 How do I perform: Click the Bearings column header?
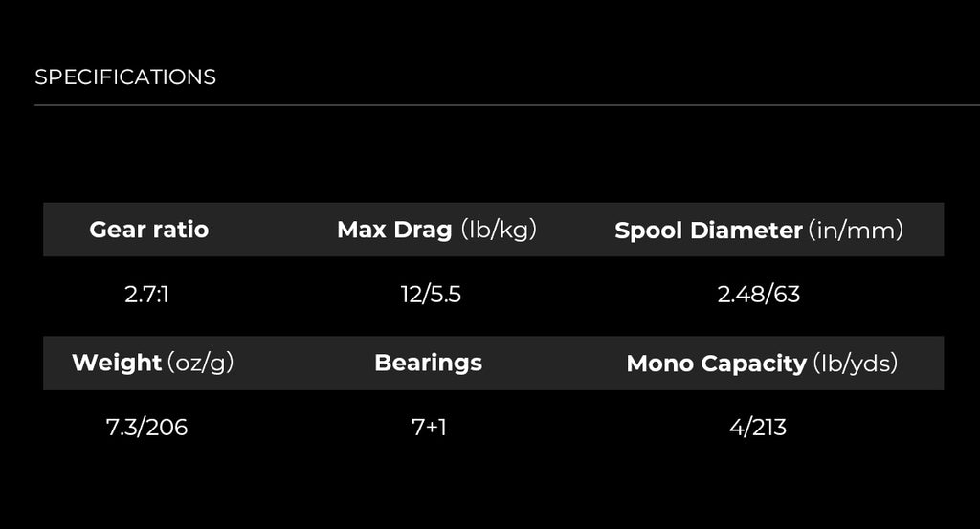coord(428,363)
